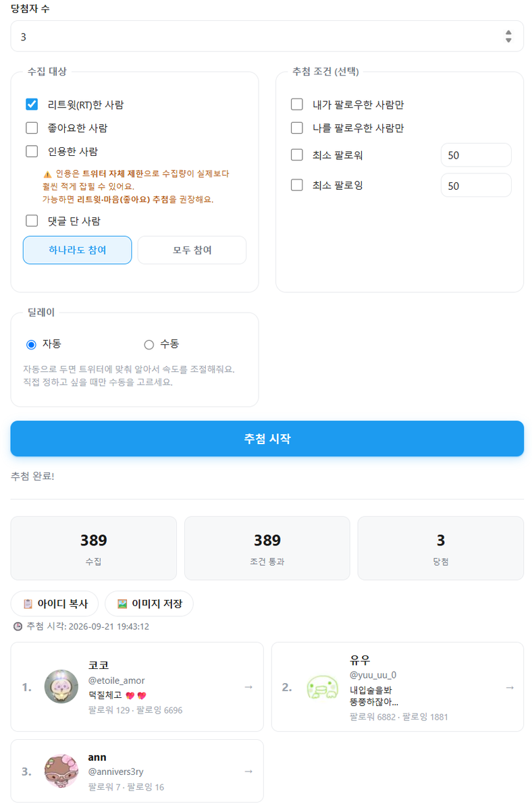Copy winner IDs with 아이디 복사
Image resolution: width=532 pixels, height=810 pixels.
click(55, 603)
